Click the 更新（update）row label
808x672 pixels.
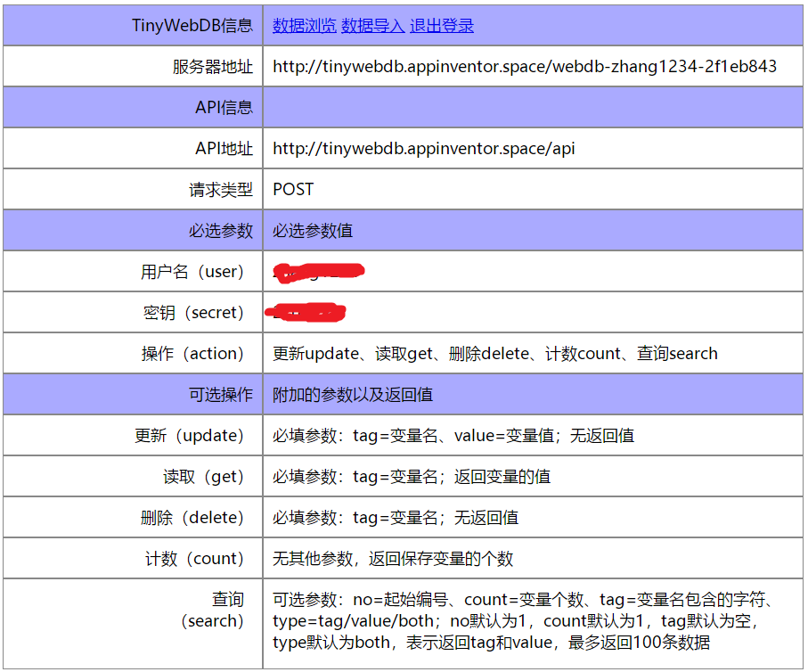tap(189, 435)
